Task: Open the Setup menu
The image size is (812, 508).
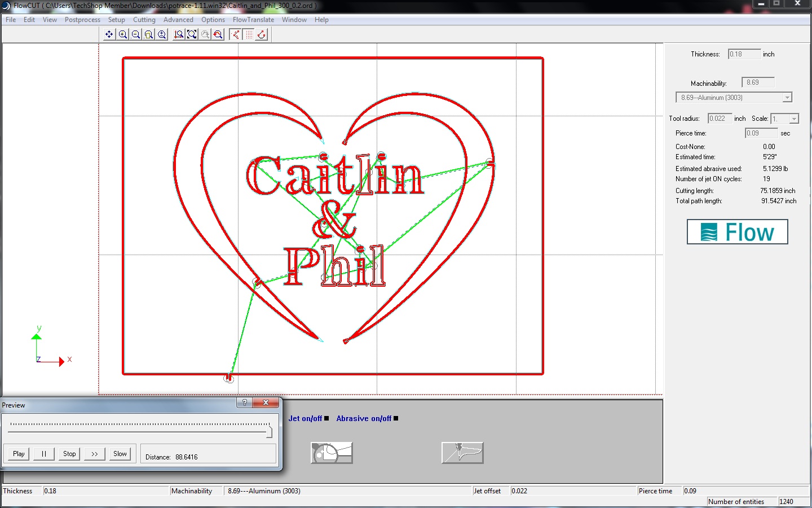Action: 117,20
